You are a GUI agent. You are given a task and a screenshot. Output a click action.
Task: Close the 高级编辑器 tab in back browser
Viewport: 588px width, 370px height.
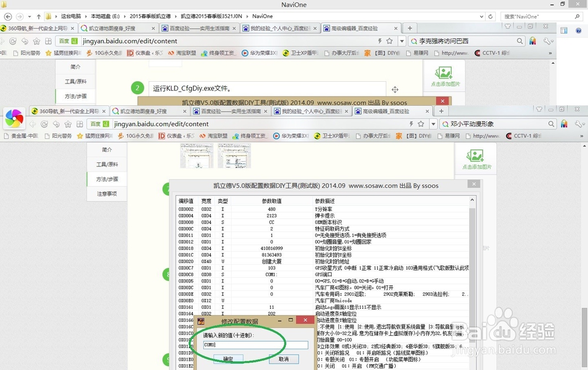point(396,28)
